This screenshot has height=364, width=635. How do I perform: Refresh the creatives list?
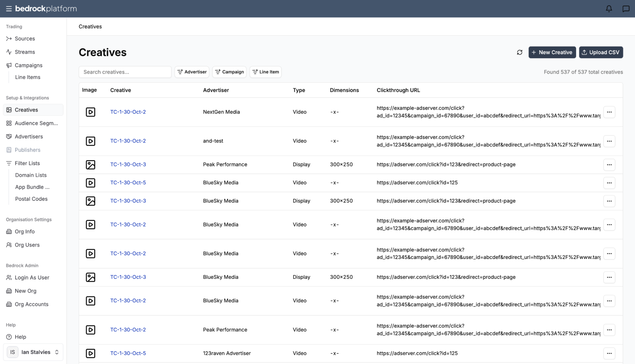pos(520,52)
